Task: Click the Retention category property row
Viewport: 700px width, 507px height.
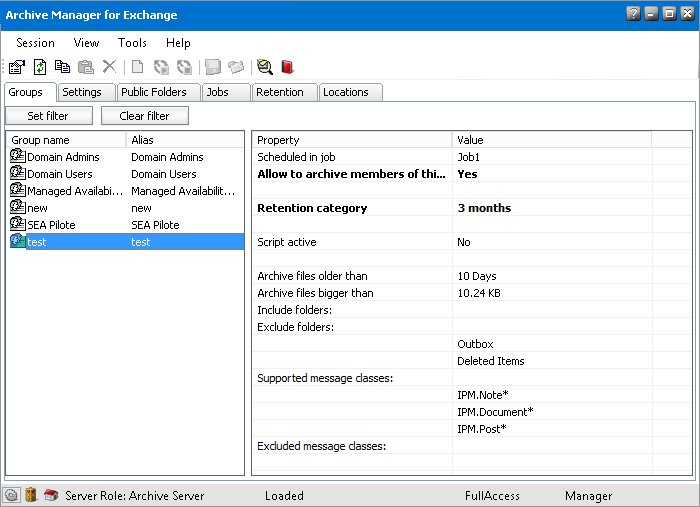Action: [312, 208]
